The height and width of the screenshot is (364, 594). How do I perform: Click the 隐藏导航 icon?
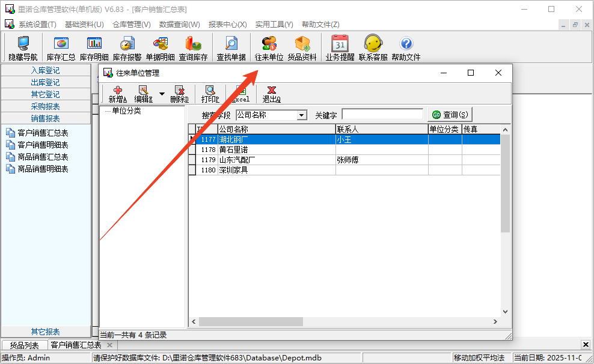23,47
